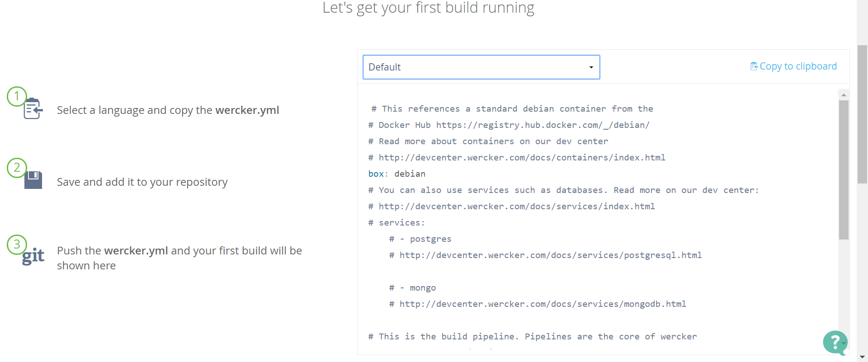This screenshot has width=868, height=362.
Task: Click the clipboard copy icon beside step one
Action: point(33,108)
